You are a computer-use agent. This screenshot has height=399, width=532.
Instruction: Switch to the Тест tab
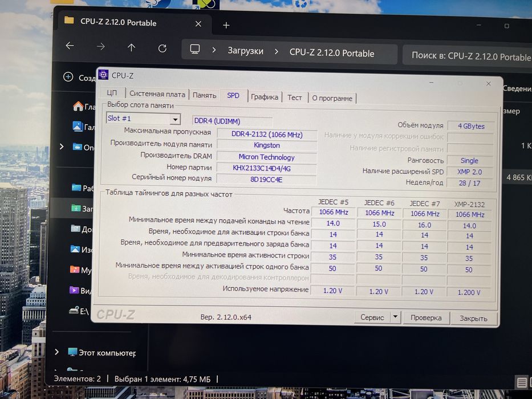point(294,97)
